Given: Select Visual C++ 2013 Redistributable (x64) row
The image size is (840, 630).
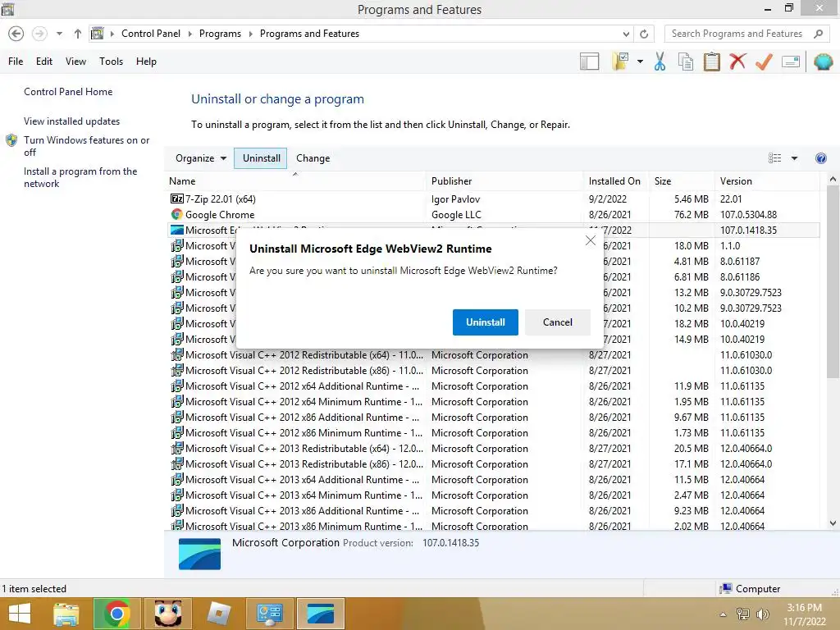Looking at the screenshot, I should [x=493, y=449].
